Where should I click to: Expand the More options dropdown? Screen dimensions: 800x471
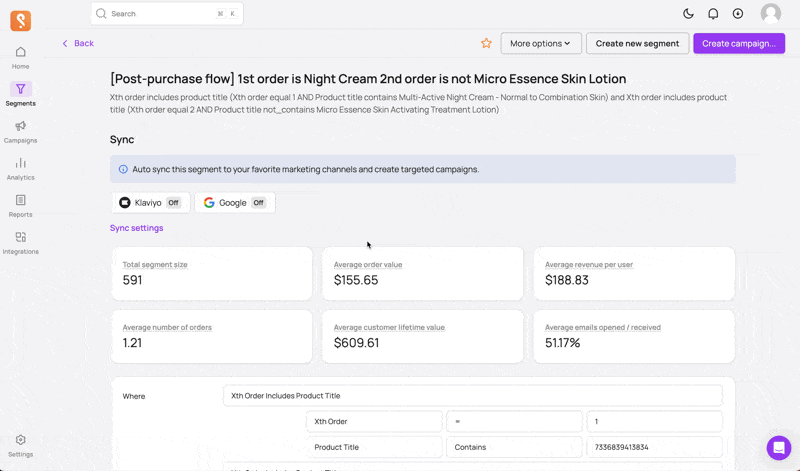tap(541, 43)
